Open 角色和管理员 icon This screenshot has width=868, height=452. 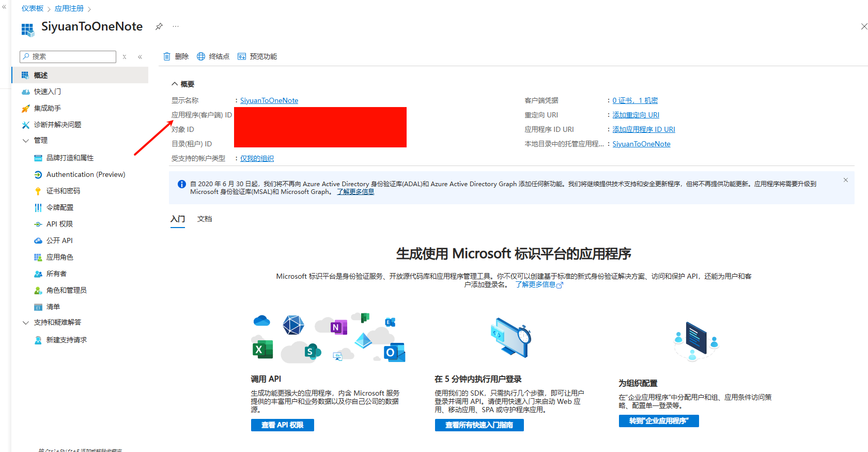click(38, 290)
